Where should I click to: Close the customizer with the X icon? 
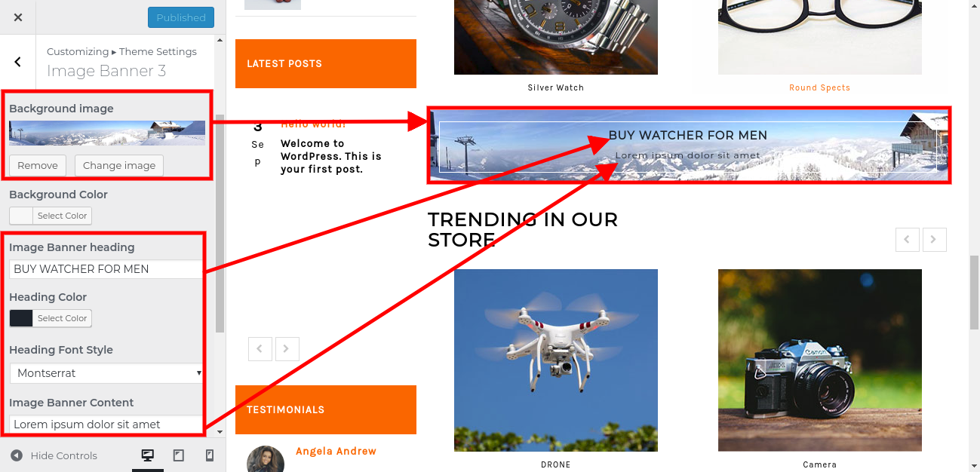[x=18, y=17]
